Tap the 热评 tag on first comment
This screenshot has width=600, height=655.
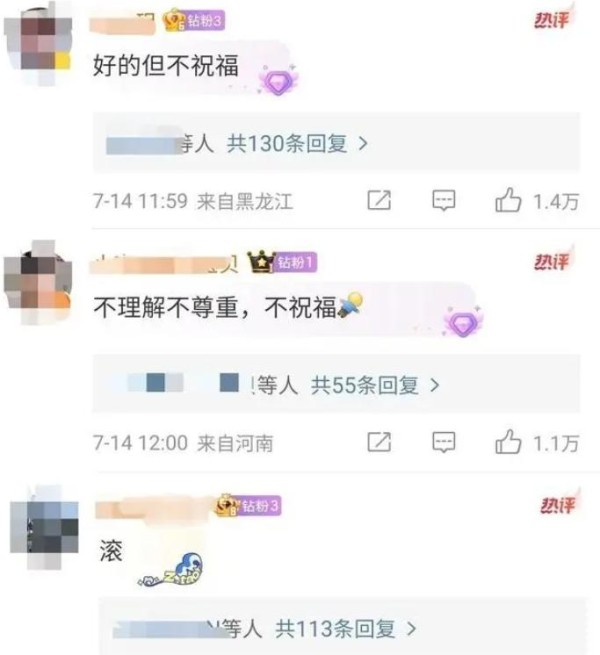pos(553,19)
